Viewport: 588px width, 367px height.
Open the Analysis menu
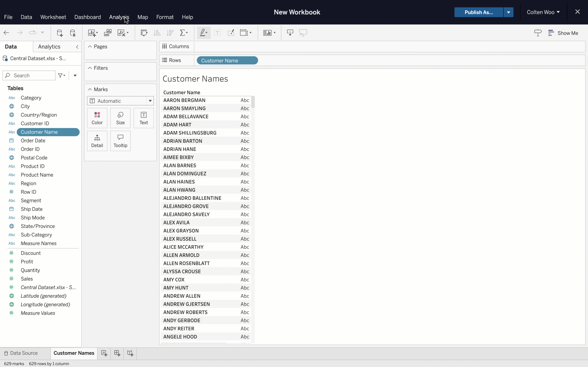[x=119, y=17]
